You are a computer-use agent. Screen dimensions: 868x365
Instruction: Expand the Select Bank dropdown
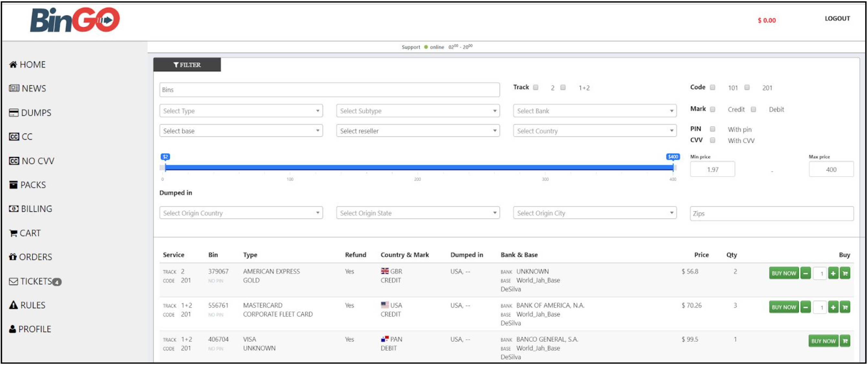pyautogui.click(x=595, y=111)
